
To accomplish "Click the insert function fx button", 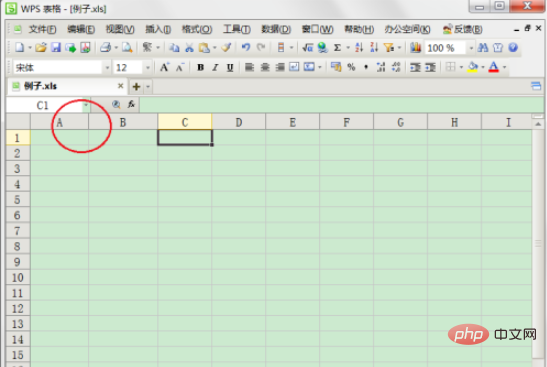I will pos(131,104).
